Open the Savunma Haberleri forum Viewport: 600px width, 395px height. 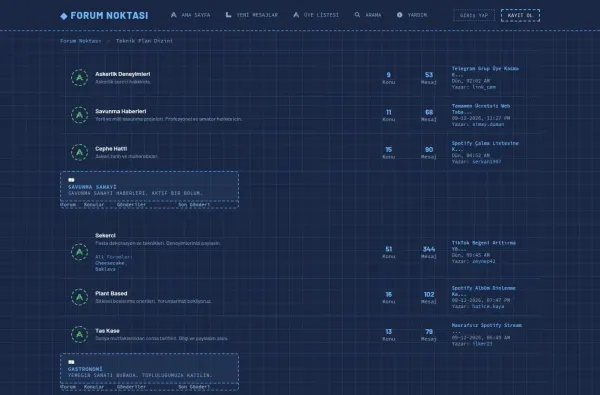pyautogui.click(x=121, y=111)
